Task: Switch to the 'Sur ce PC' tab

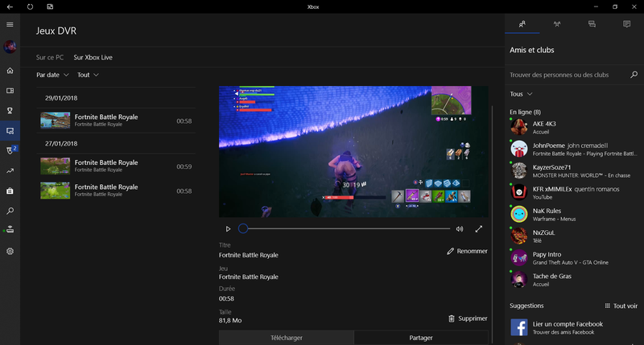Action: 50,58
